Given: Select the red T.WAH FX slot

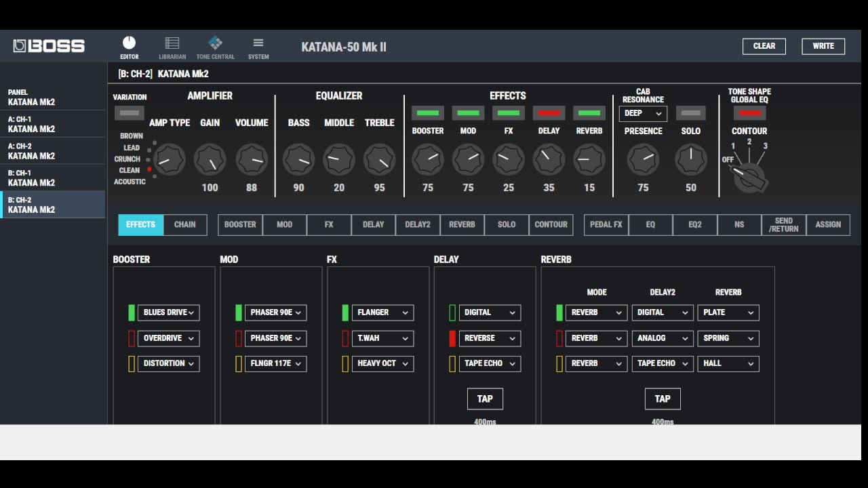Looking at the screenshot, I should coord(345,338).
